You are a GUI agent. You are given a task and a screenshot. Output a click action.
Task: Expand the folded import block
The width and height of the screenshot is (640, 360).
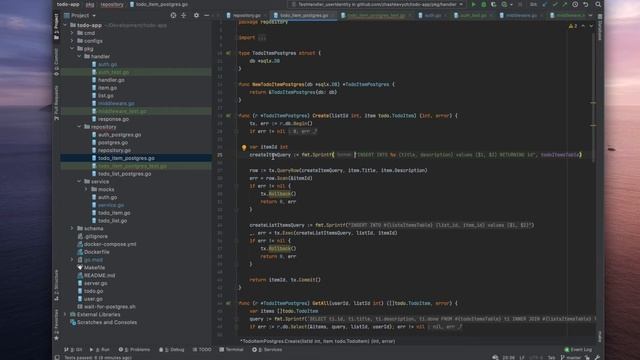[x=262, y=38]
